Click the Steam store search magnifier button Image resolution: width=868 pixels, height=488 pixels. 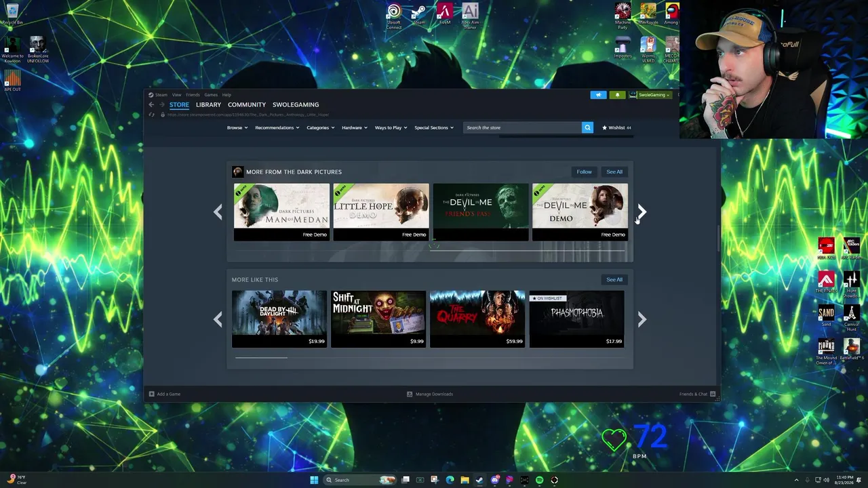587,127
